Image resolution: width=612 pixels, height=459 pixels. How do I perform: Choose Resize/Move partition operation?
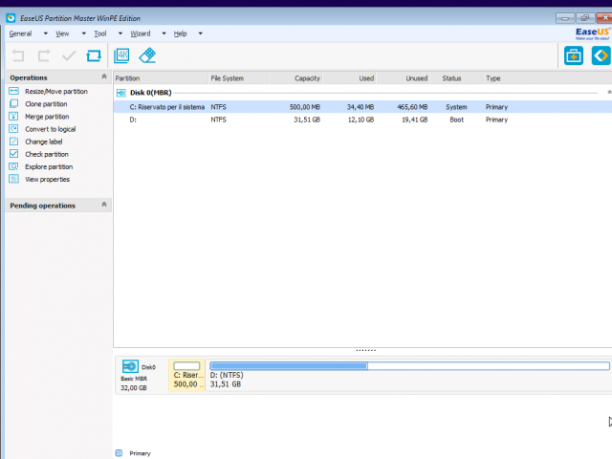[56, 91]
